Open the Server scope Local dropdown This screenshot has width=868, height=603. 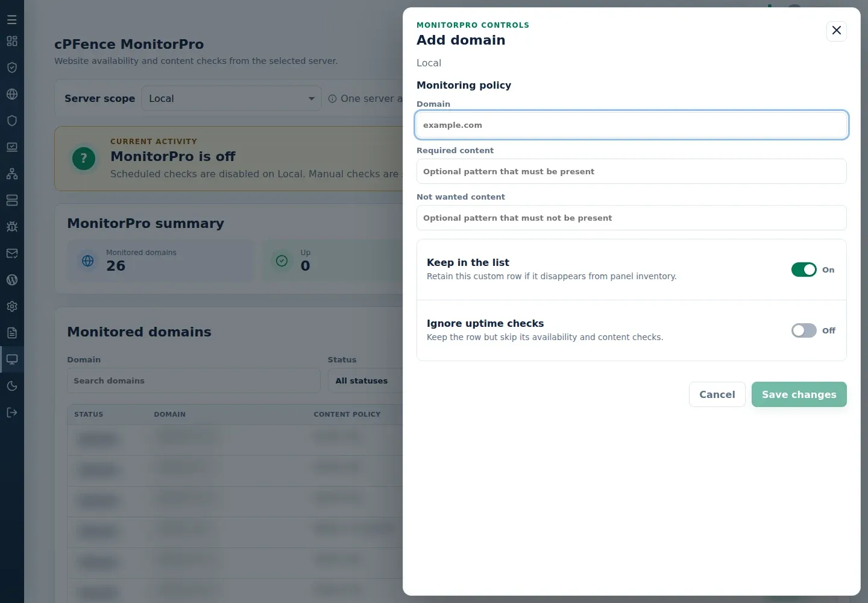coord(231,98)
